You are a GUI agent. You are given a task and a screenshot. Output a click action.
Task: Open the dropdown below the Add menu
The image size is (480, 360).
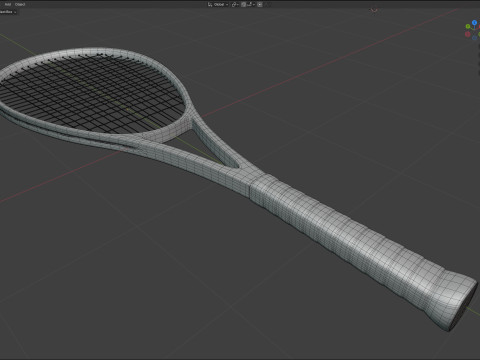pos(7,12)
